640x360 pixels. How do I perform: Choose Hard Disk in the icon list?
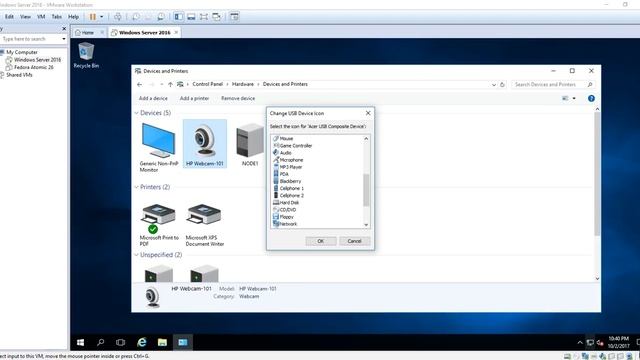[x=286, y=202]
